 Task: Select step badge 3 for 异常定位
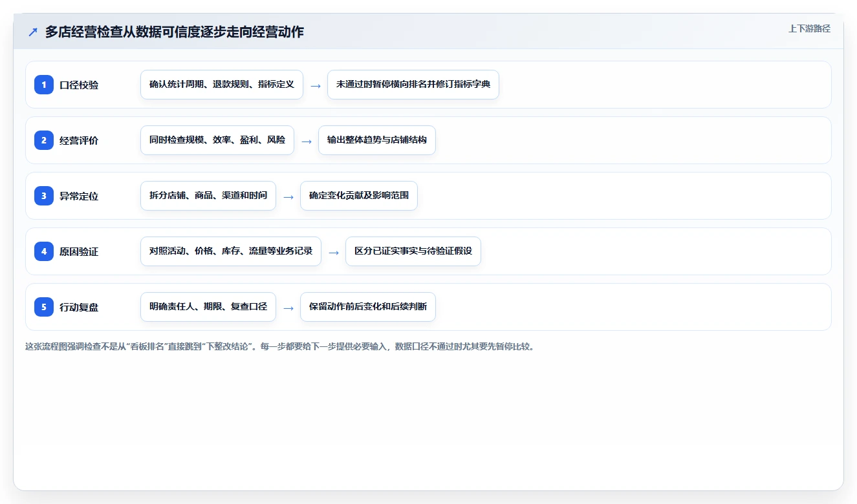pos(44,196)
